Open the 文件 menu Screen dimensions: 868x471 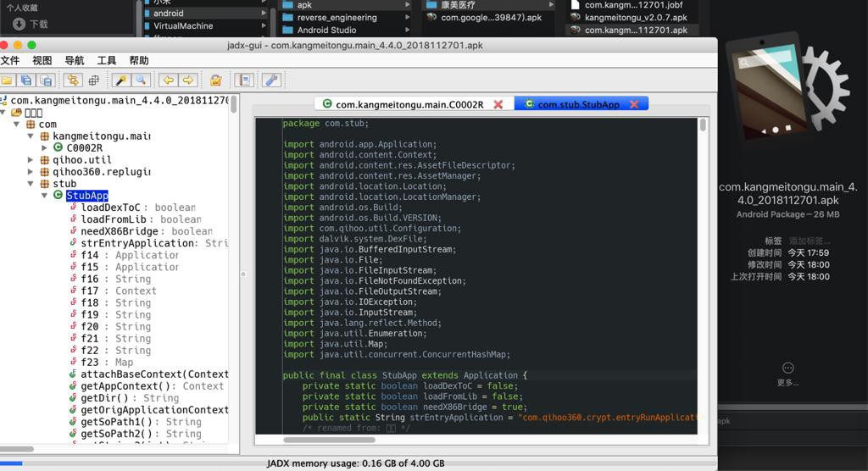click(10, 60)
